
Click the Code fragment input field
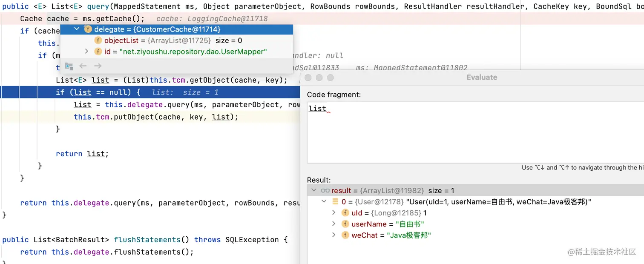[x=475, y=132]
